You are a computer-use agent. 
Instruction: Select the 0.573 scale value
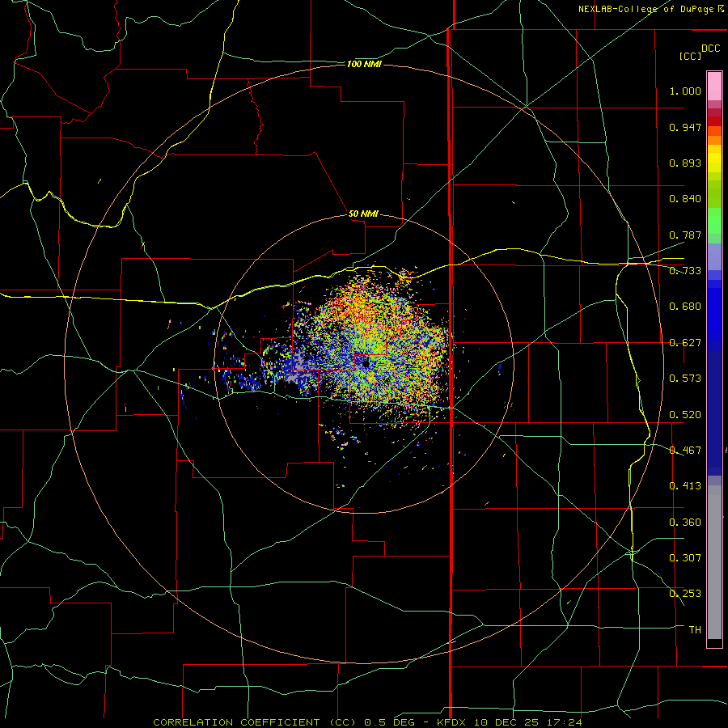(x=685, y=379)
